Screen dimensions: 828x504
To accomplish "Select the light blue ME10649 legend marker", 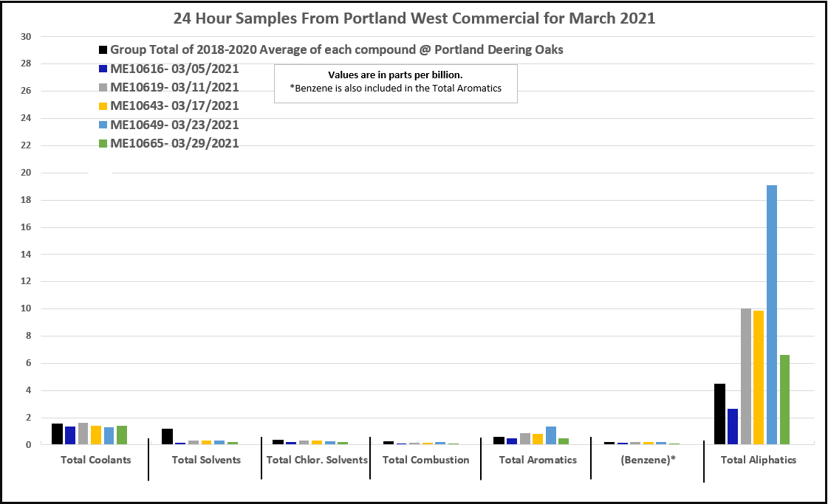I will (x=103, y=125).
